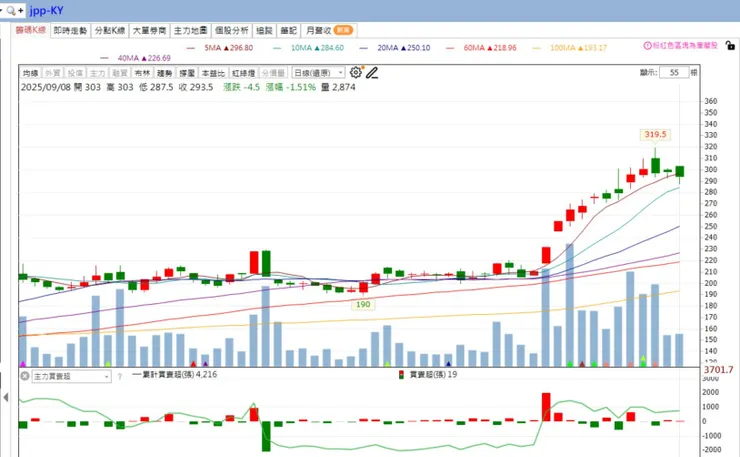Click the pink info circle icon
This screenshot has width=740, height=457.
(648, 46)
